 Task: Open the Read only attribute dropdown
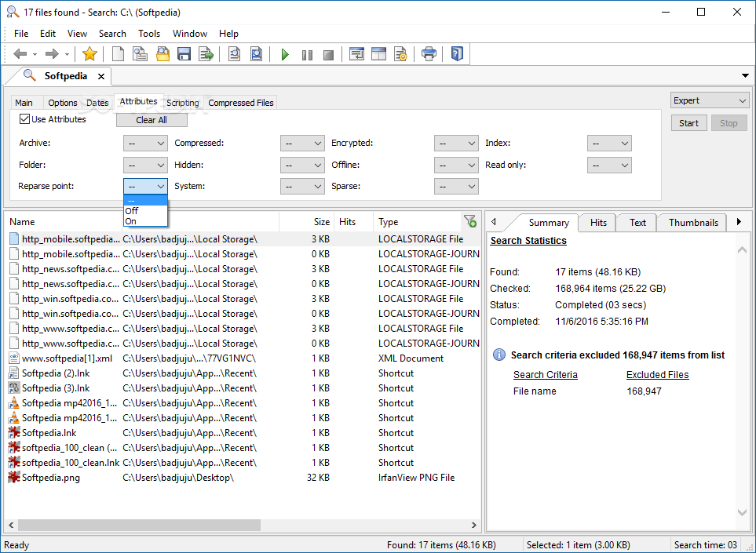(609, 166)
